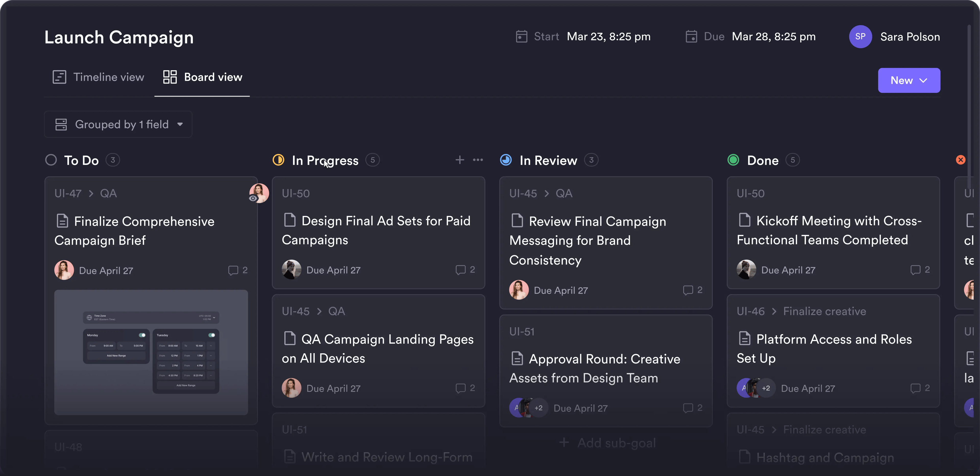Open the New button dropdown

click(909, 80)
